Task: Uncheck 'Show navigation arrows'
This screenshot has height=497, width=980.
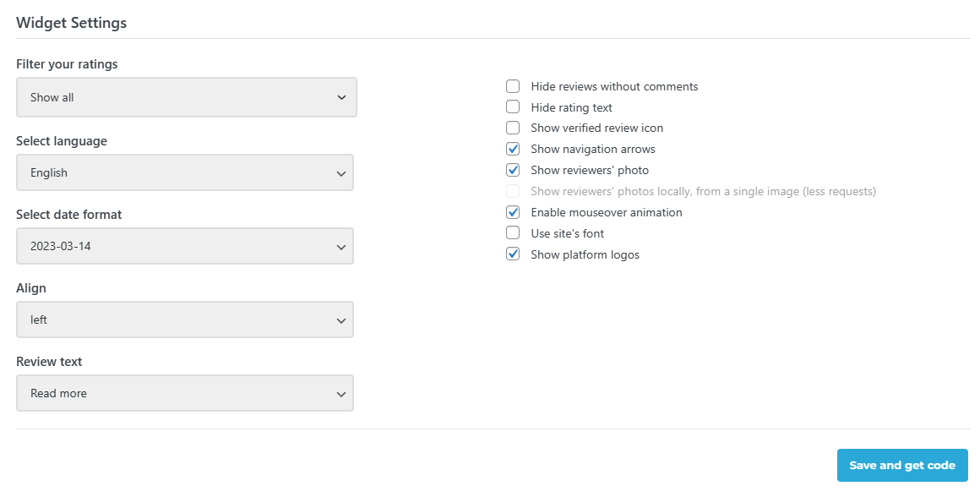Action: pos(513,148)
